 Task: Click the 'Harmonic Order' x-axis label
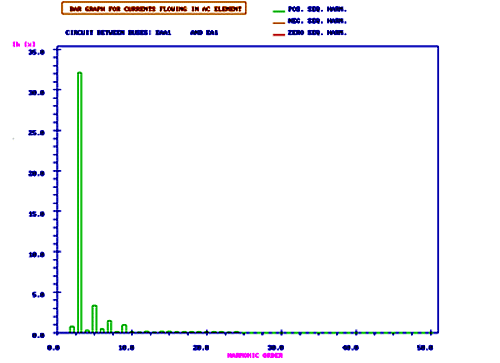pyautogui.click(x=255, y=356)
